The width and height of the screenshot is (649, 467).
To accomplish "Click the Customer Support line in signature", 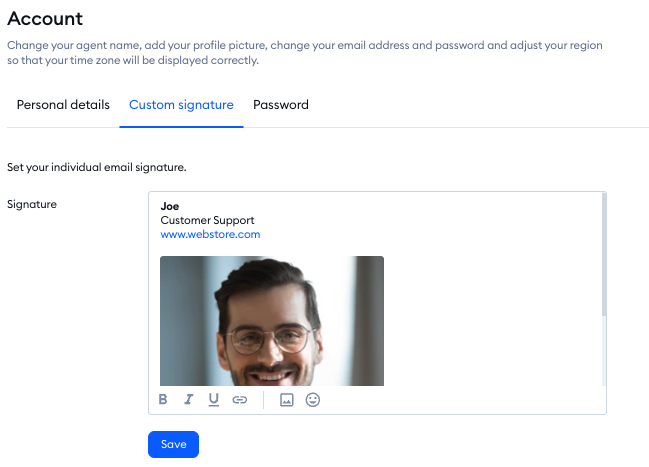I will tap(207, 220).
